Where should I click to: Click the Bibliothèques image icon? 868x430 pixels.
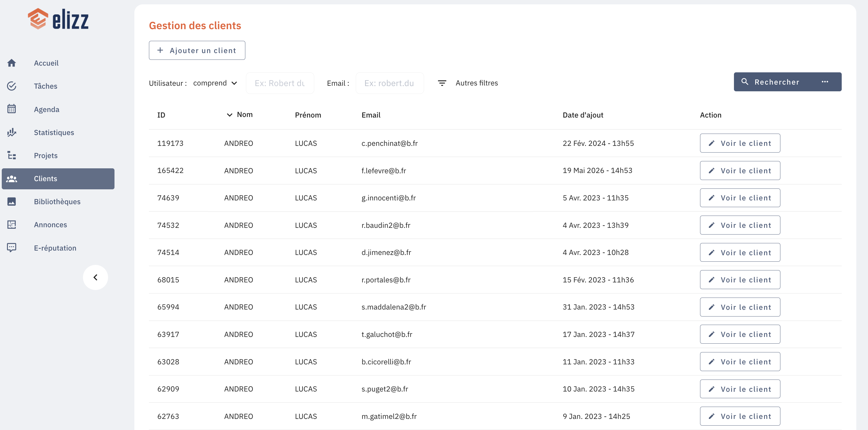click(x=11, y=202)
